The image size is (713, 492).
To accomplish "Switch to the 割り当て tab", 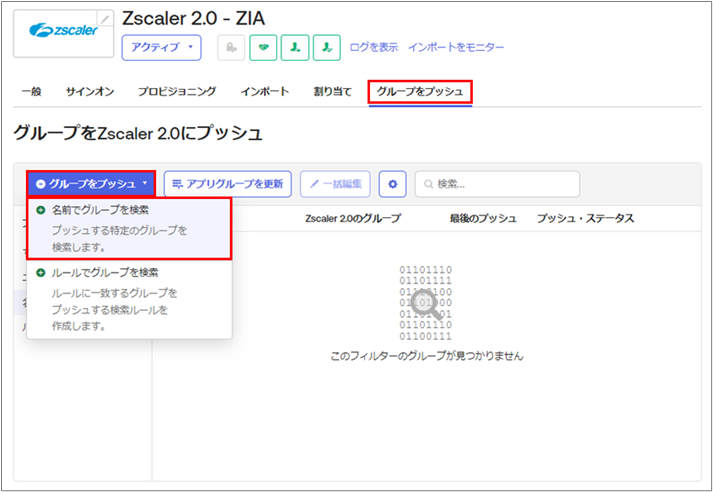I will 332,91.
